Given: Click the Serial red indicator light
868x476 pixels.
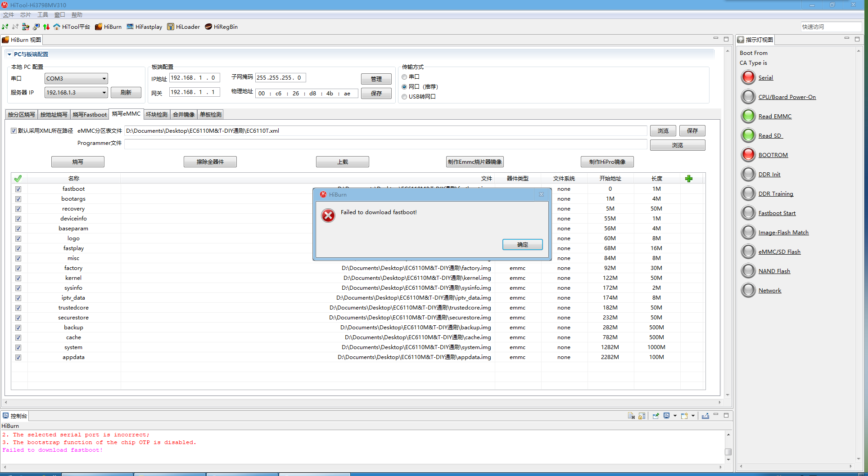Looking at the screenshot, I should (x=748, y=77).
